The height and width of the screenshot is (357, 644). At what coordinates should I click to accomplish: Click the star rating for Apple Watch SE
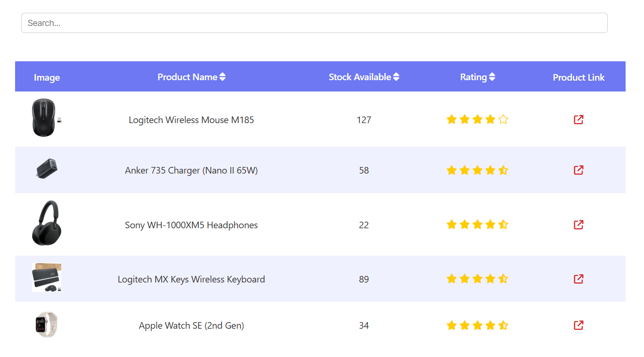477,325
